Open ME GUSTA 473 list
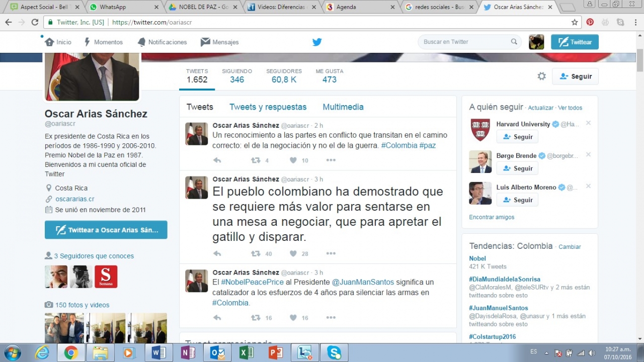 330,76
